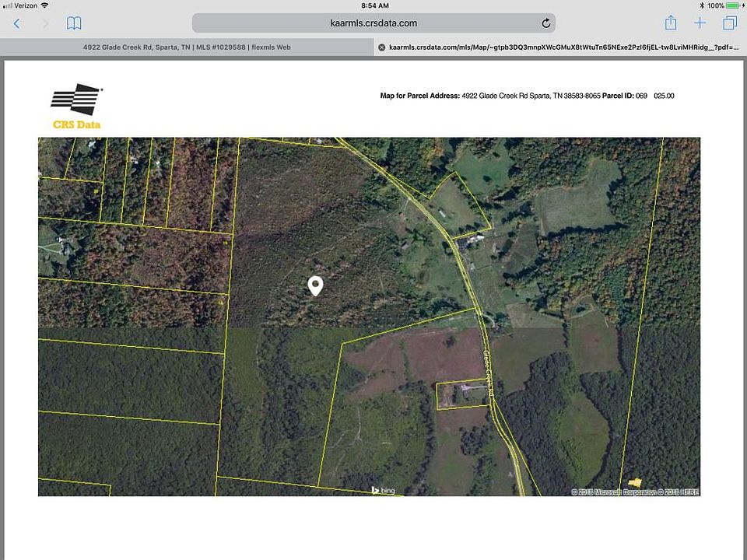The image size is (747, 560).
Task: Open a new tab with plus icon
Action: click(x=700, y=23)
